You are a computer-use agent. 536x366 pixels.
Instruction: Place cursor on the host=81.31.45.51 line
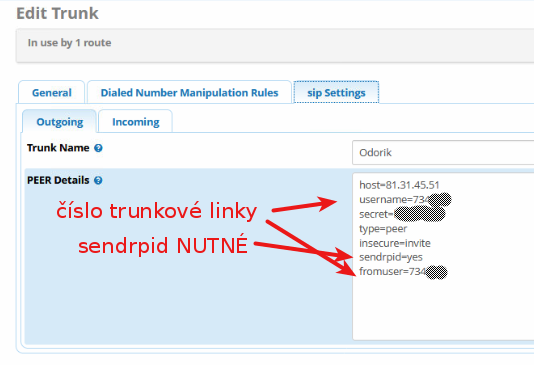[x=399, y=185]
